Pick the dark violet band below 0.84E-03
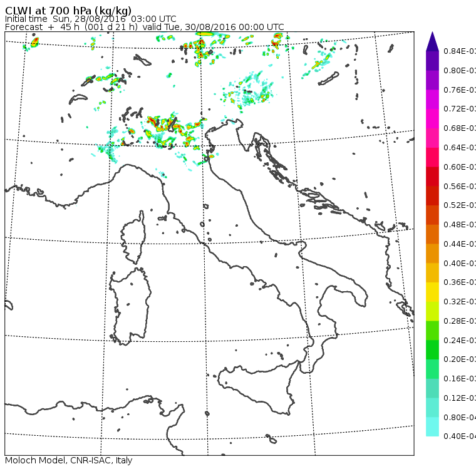The width and height of the screenshot is (476, 469). pyautogui.click(x=432, y=61)
